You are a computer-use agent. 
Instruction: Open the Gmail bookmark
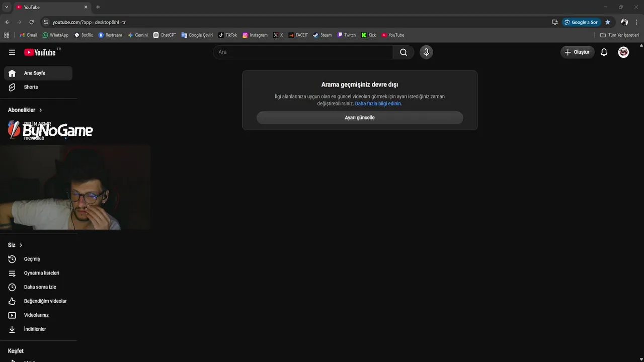(29, 35)
